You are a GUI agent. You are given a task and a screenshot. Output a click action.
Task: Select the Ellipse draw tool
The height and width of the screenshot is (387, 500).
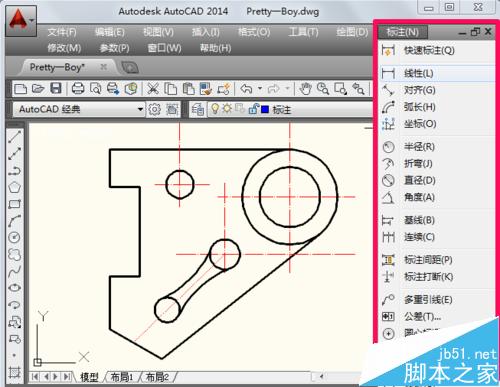point(14,288)
